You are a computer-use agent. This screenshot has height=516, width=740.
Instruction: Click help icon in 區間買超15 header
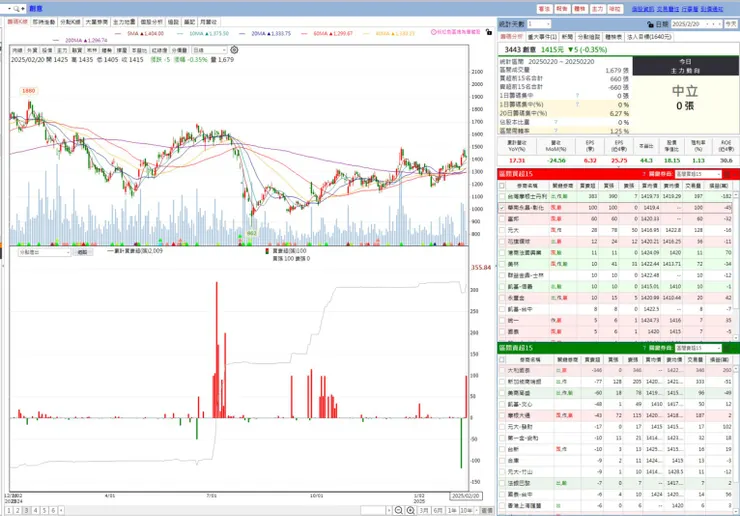click(644, 174)
